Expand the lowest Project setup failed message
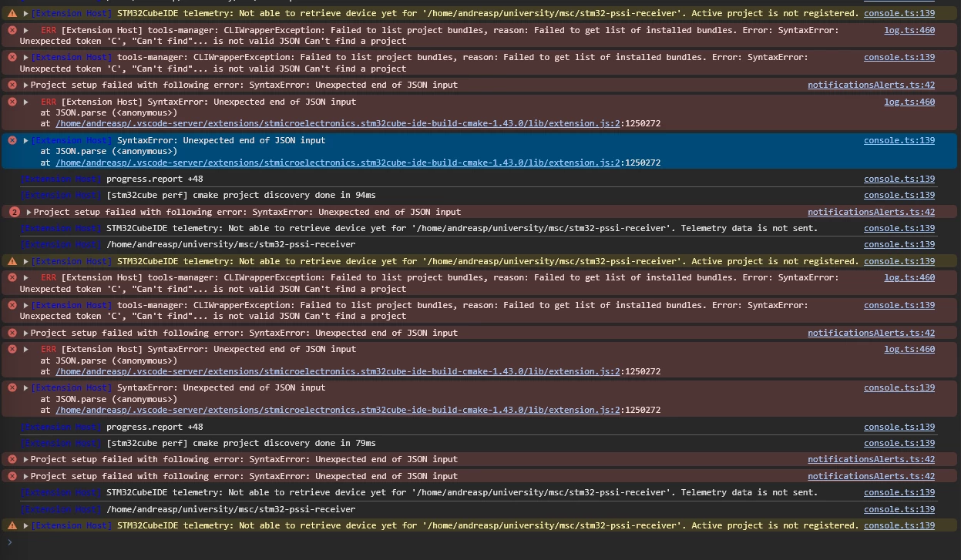This screenshot has width=961, height=560. coord(25,476)
